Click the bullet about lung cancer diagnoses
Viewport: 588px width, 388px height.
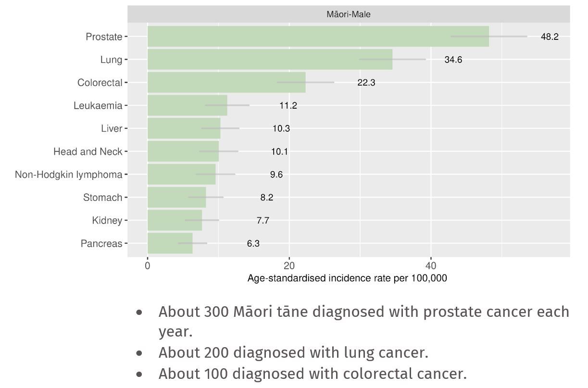click(293, 352)
